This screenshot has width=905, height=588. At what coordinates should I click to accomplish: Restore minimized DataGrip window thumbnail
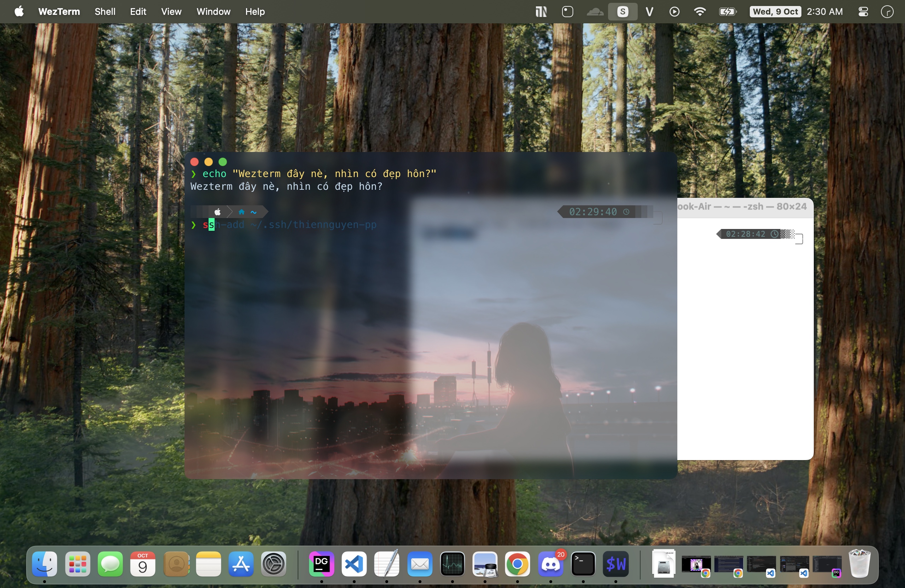point(827,565)
